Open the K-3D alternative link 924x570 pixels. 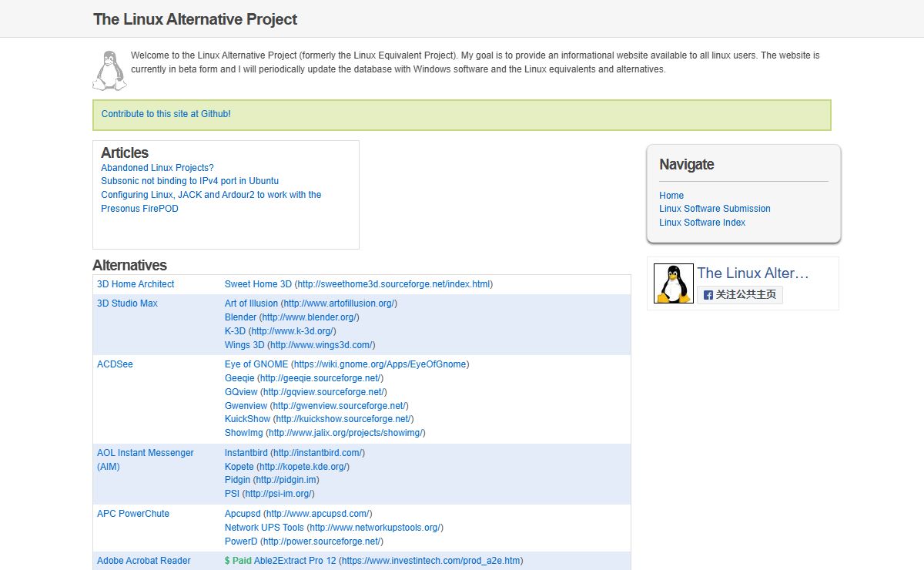pyautogui.click(x=235, y=331)
